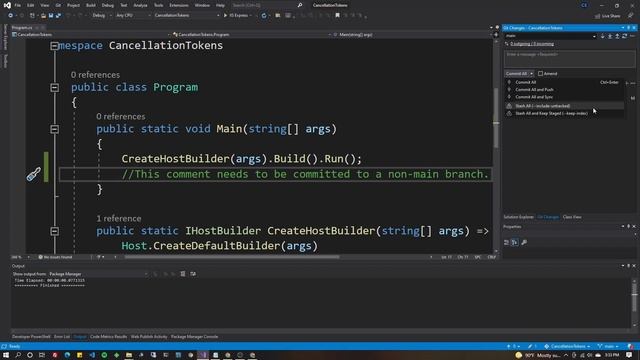Open the Debug configuration dropdown
Screen dimensions: 640x360
click(101, 16)
